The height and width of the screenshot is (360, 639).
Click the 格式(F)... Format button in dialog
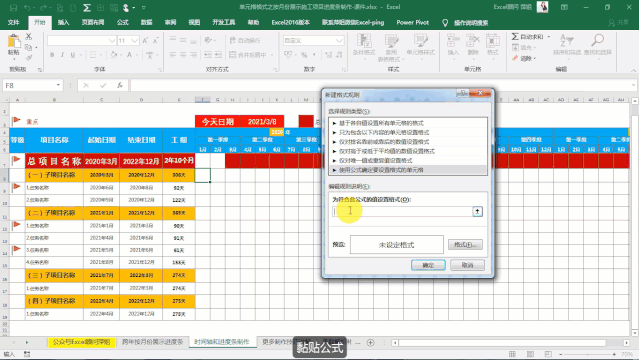tap(465, 245)
